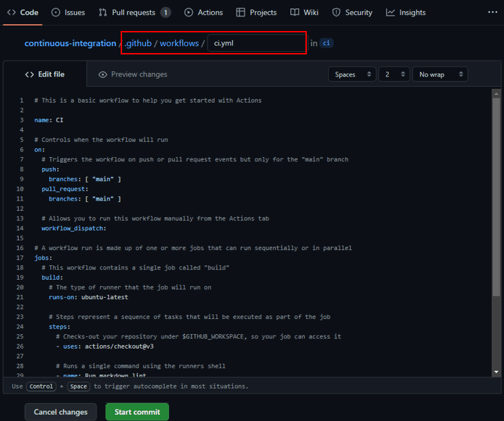The image size is (504, 421).
Task: Open the Wiki tab
Action: pos(304,12)
